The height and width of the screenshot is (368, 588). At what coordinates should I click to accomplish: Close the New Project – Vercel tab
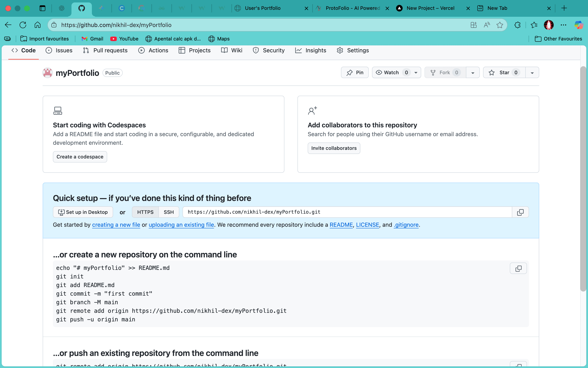[468, 8]
